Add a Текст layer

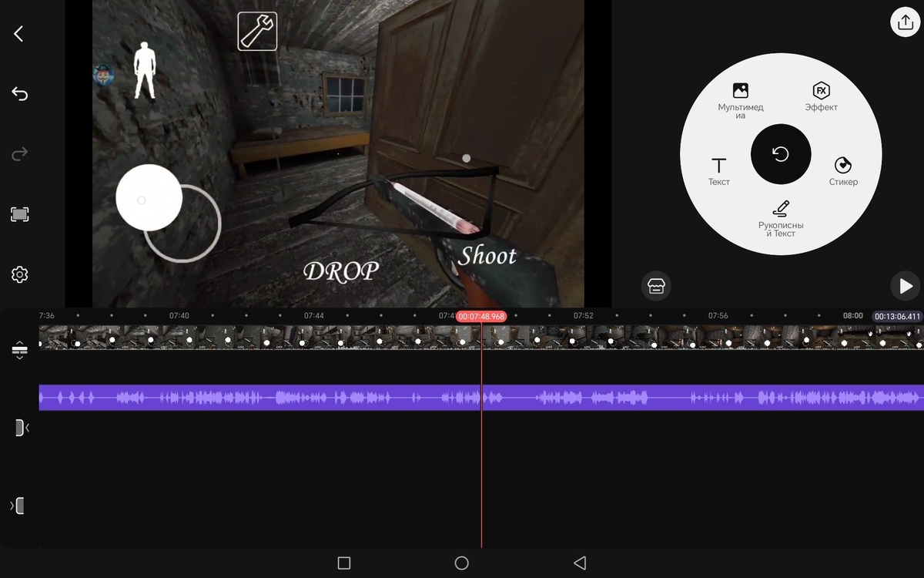[x=718, y=172]
